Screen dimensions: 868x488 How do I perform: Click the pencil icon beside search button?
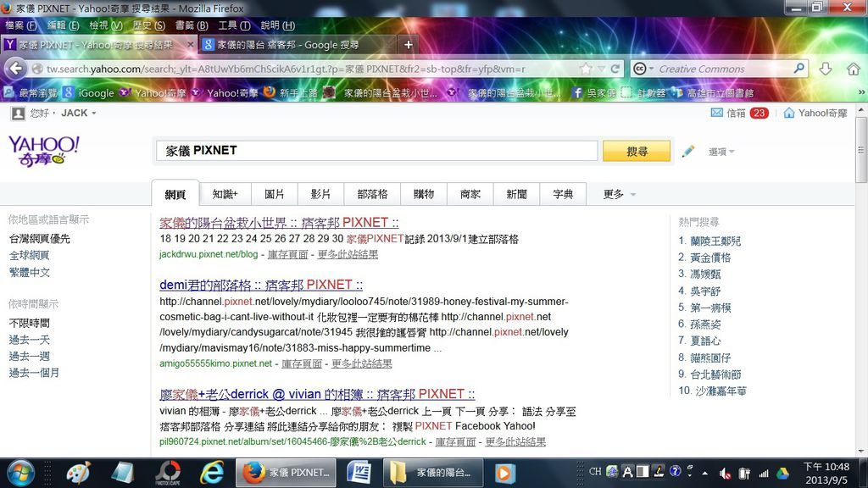pyautogui.click(x=688, y=151)
